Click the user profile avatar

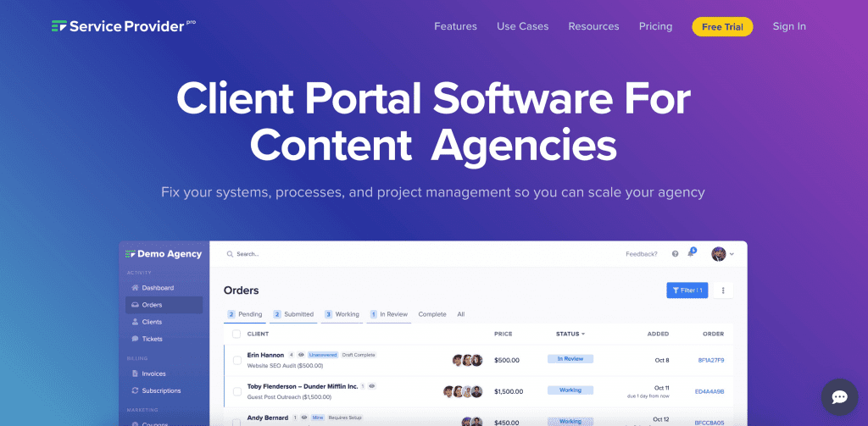719,254
